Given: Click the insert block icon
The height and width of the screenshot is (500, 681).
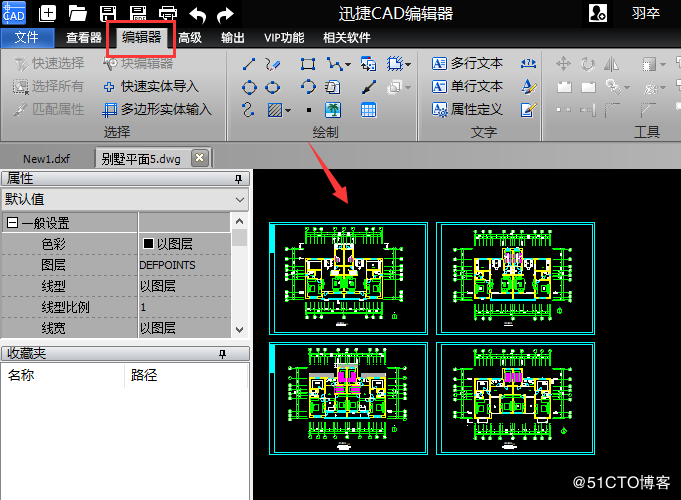Looking at the screenshot, I should point(368,64).
